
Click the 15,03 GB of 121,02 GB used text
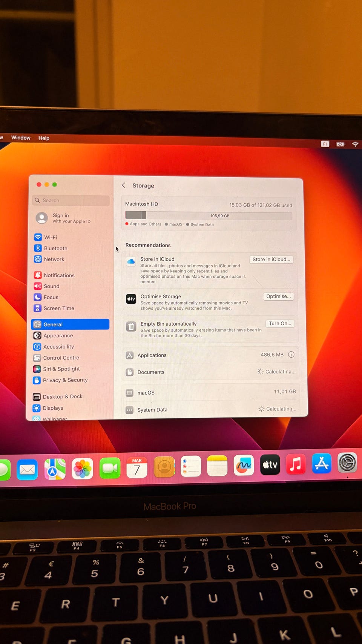pyautogui.click(x=261, y=205)
